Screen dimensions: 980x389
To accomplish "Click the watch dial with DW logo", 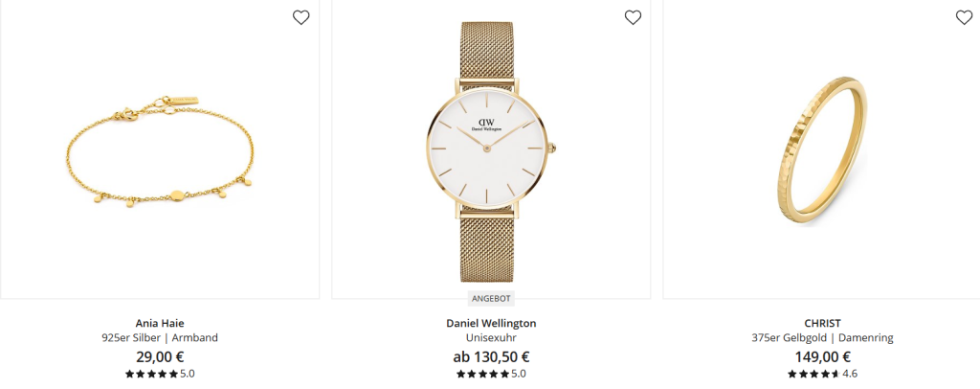I will (486, 149).
